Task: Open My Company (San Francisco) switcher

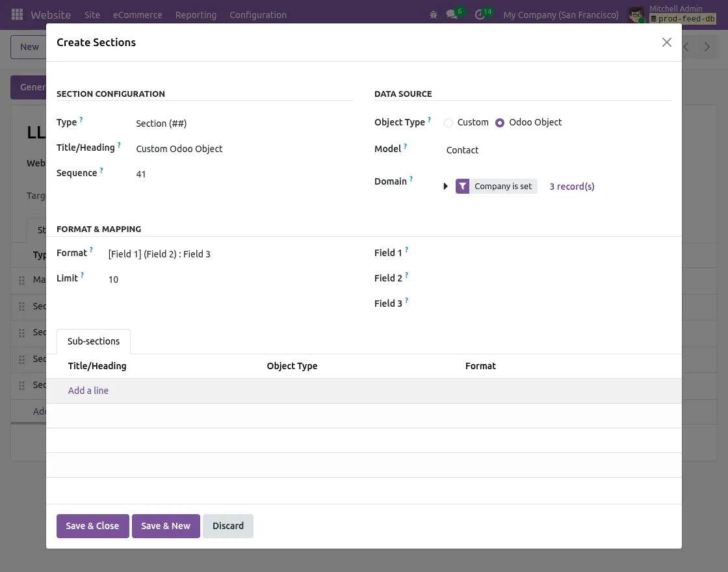Action: click(x=561, y=15)
